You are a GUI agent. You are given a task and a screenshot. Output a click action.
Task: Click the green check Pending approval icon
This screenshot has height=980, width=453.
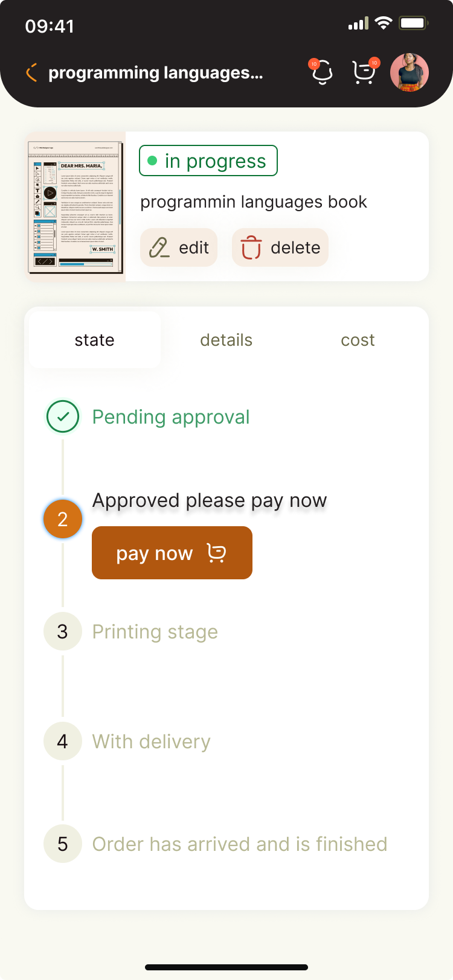coord(63,416)
